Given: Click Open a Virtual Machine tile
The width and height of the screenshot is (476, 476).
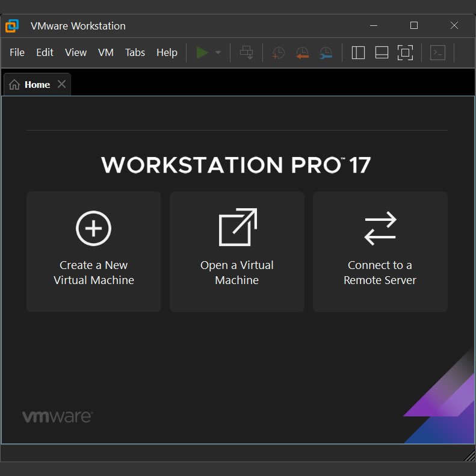Looking at the screenshot, I should pos(236,252).
